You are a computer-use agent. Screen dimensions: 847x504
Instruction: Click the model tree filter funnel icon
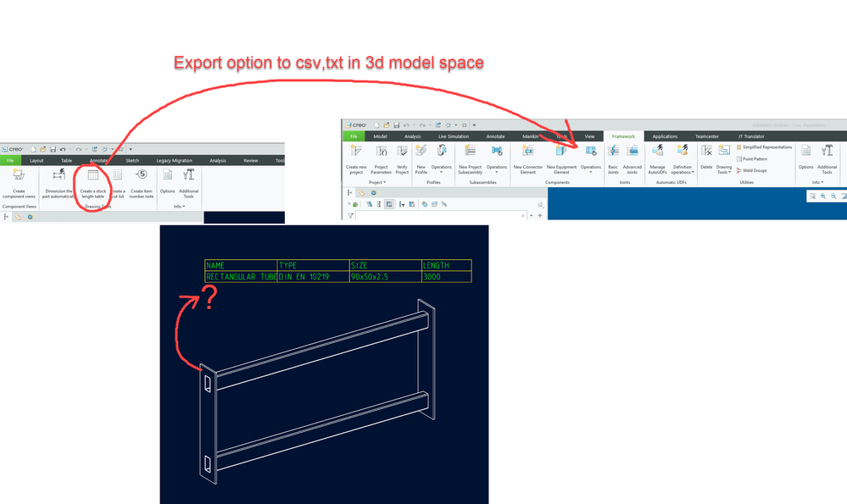350,215
